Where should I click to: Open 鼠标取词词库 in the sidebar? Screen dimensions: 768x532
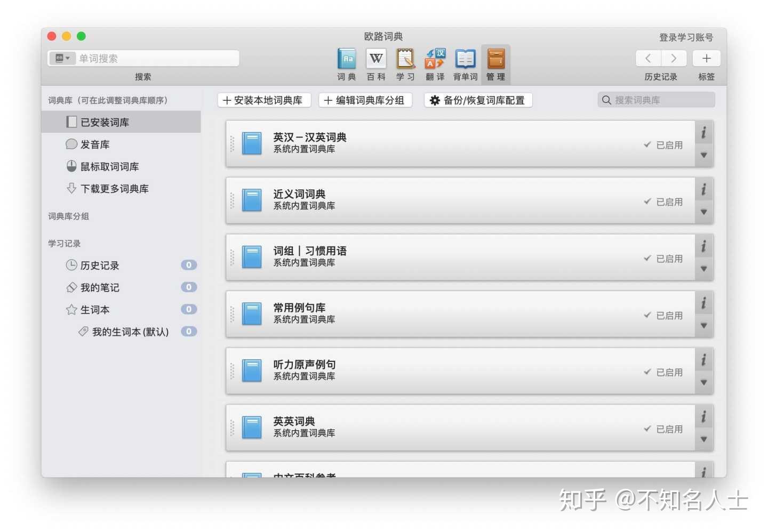pos(110,166)
